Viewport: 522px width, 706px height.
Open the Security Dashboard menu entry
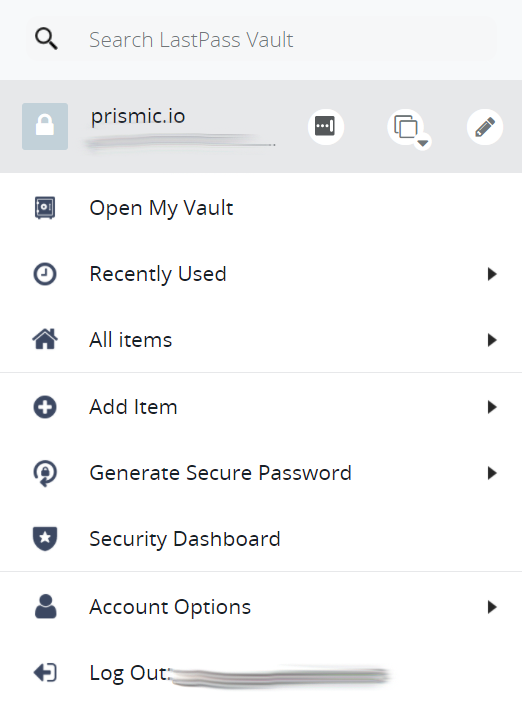261,539
